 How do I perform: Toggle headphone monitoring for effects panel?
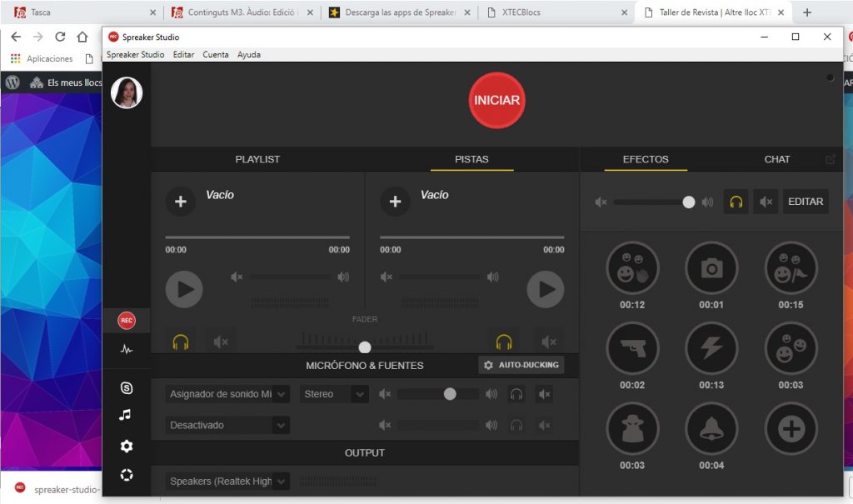click(736, 202)
